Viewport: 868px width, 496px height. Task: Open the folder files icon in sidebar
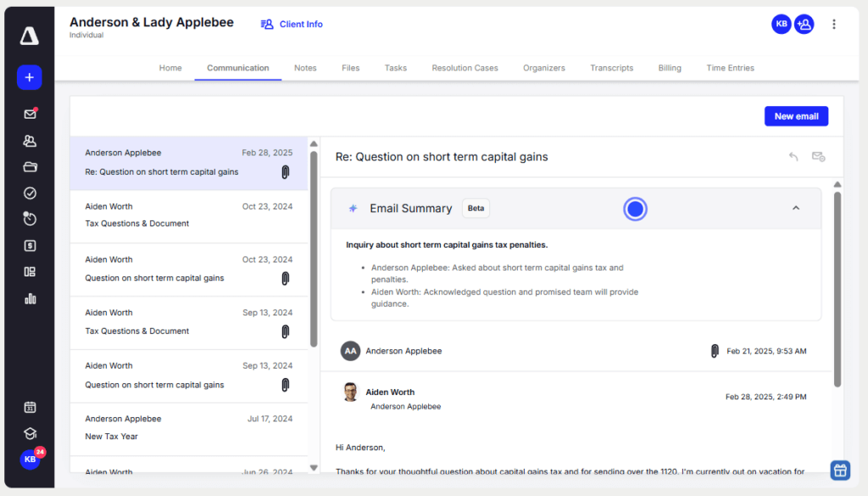click(x=30, y=167)
